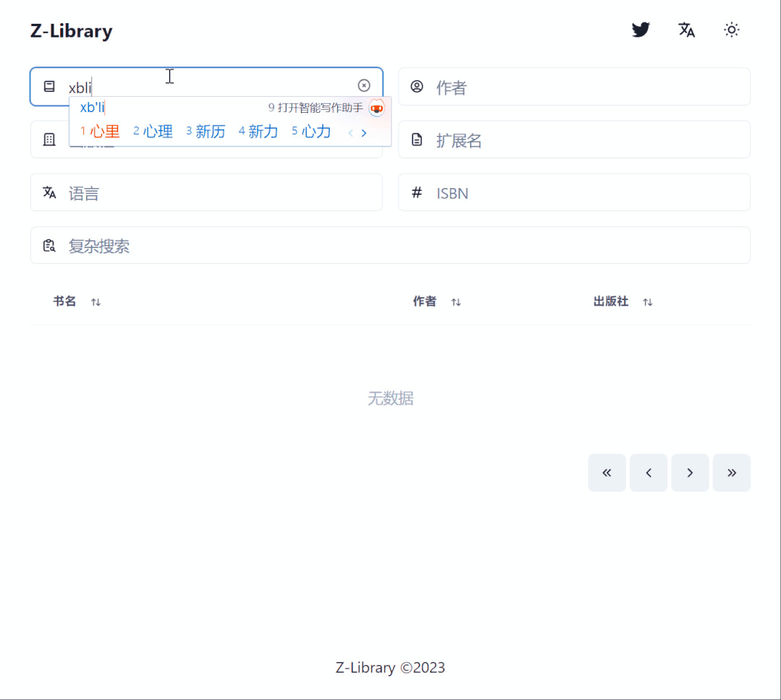Open the Twitter bird icon link
The image size is (781, 700).
point(641,30)
